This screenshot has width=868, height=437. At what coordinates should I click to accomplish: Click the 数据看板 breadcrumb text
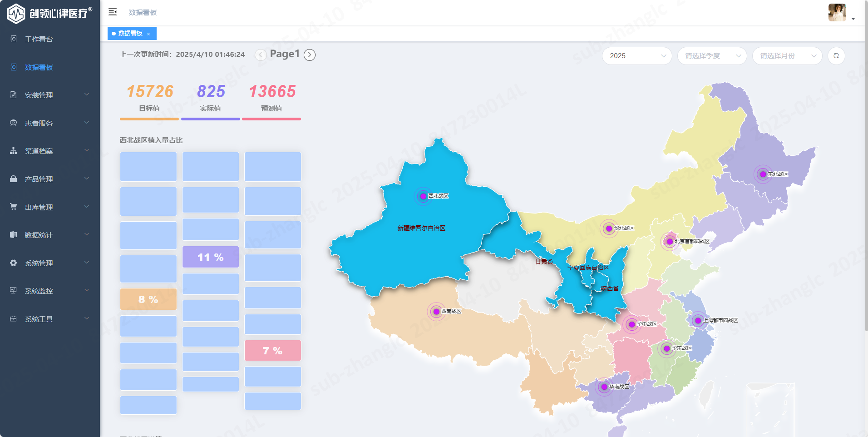[143, 12]
